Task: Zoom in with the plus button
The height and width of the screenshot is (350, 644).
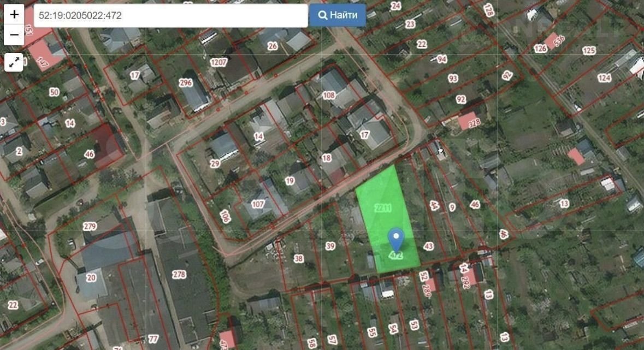Action: (x=14, y=14)
